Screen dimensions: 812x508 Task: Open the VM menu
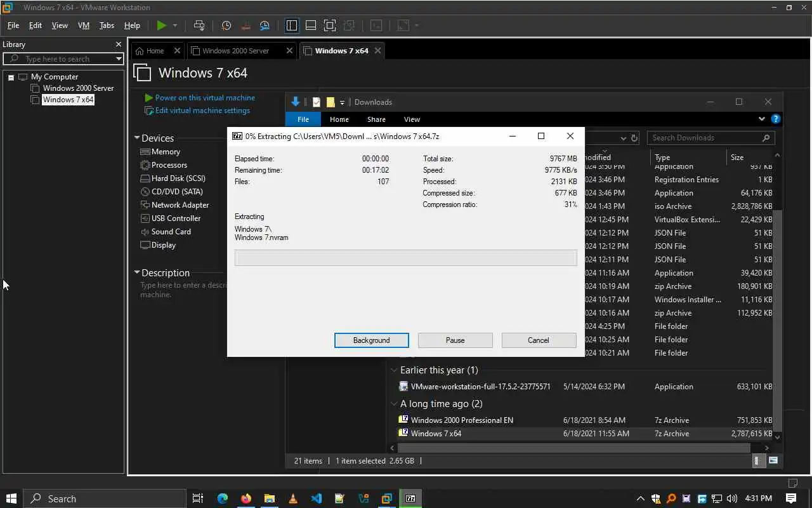(84, 25)
